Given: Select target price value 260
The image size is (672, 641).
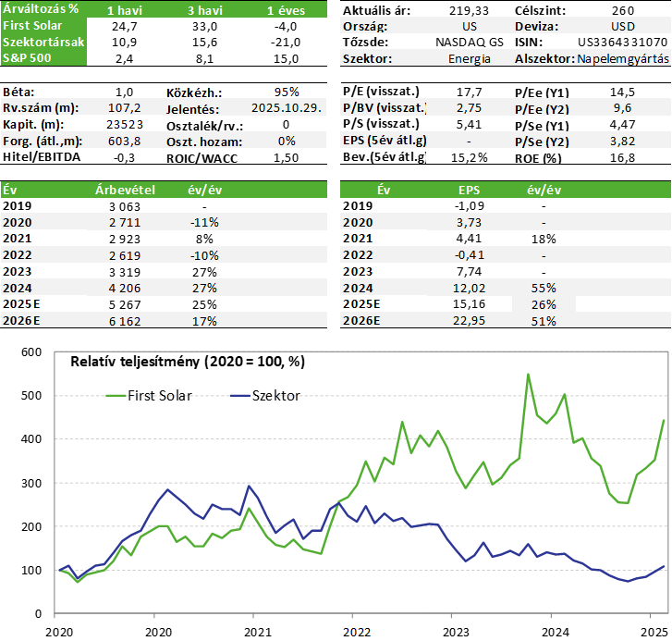Looking at the screenshot, I should tap(623, 11).
